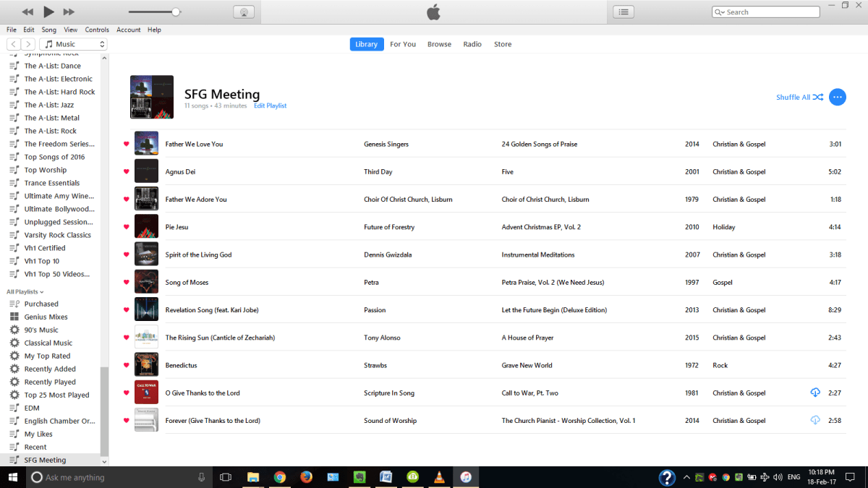The width and height of the screenshot is (868, 488).
Task: Collapse the All Playlists section
Action: pos(25,291)
